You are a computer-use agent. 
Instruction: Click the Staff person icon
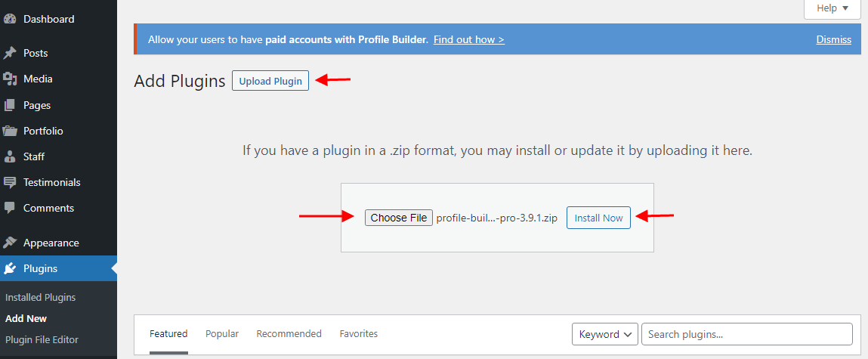point(10,156)
